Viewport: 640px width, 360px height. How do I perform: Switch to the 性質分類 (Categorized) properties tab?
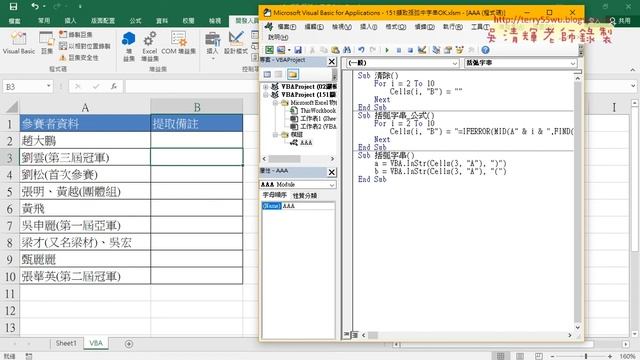[305, 196]
